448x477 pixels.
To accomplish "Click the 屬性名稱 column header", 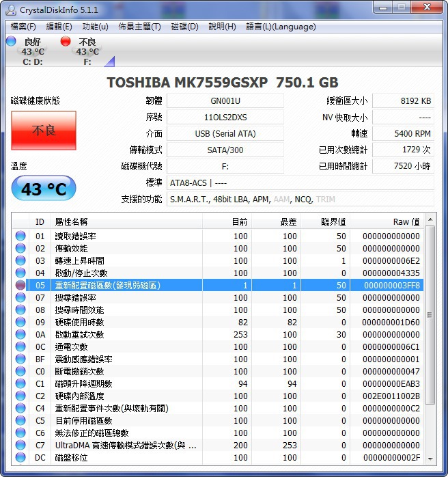I will (x=126, y=222).
